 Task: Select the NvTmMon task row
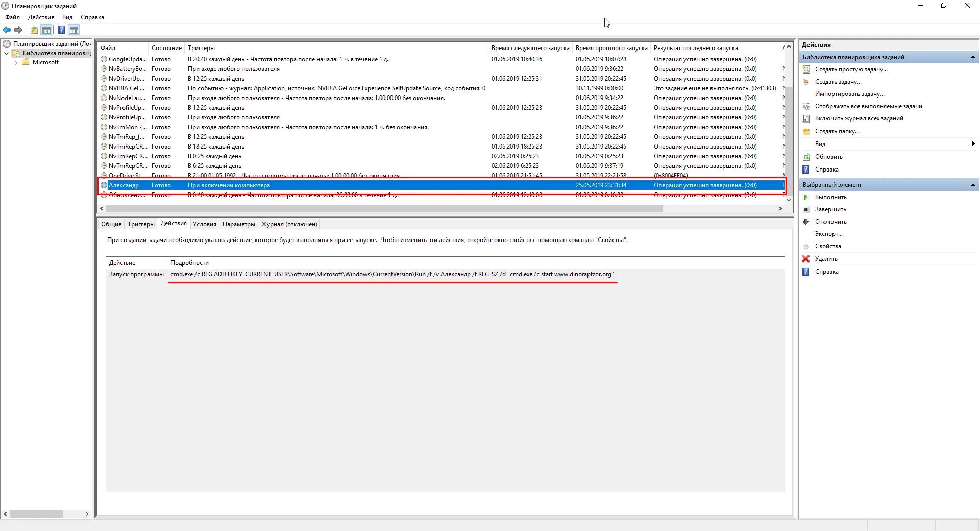[x=442, y=127]
